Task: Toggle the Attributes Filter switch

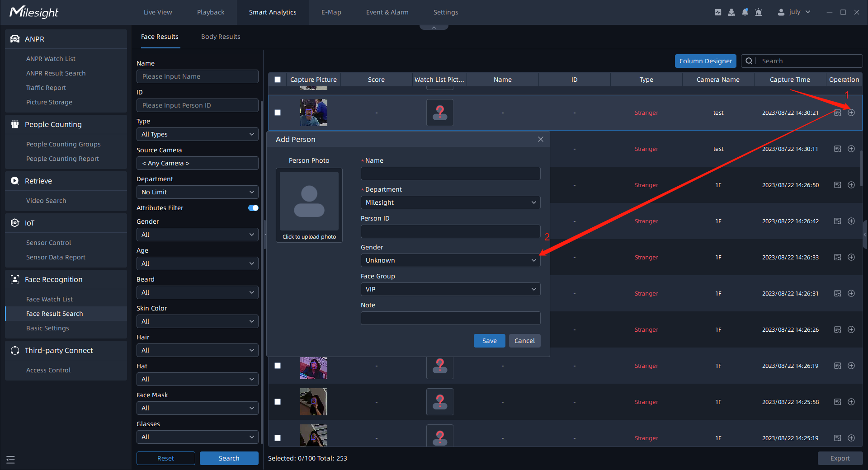Action: 253,208
